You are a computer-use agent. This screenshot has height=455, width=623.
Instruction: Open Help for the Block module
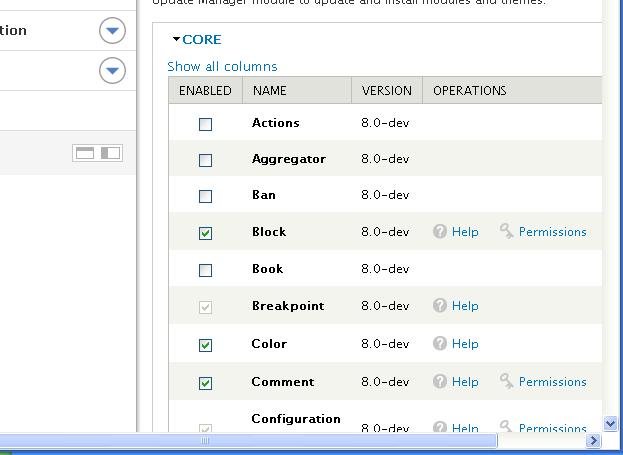point(465,232)
